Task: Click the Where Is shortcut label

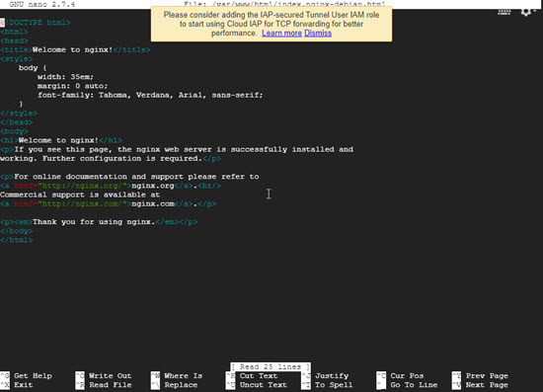Action: [x=184, y=376]
